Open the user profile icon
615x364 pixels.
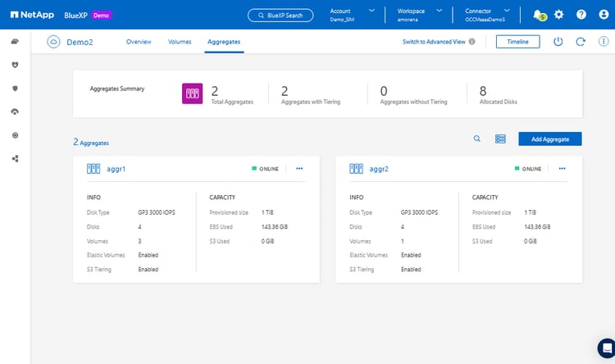(603, 15)
